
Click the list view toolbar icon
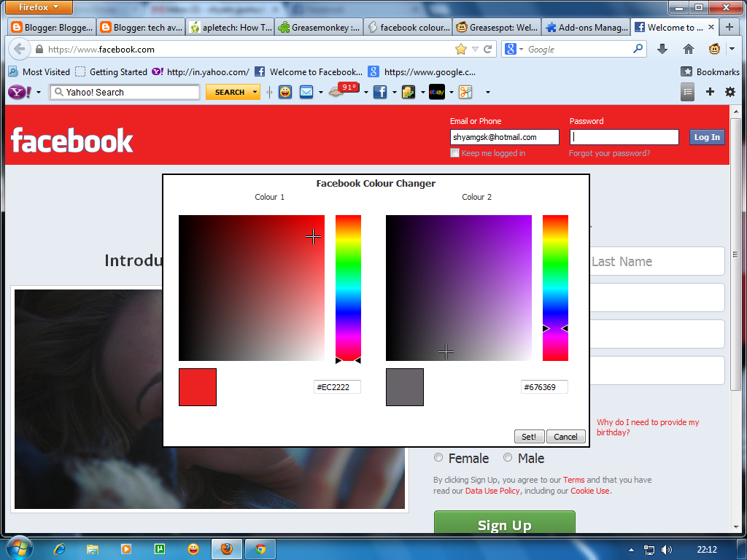click(x=687, y=92)
